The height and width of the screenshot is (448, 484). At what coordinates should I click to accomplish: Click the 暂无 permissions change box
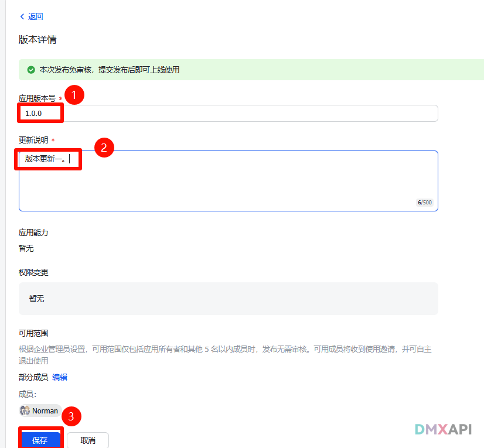pyautogui.click(x=228, y=298)
